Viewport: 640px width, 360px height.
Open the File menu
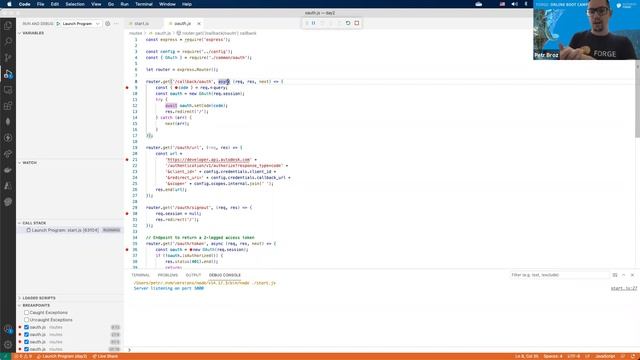pos(40,4)
